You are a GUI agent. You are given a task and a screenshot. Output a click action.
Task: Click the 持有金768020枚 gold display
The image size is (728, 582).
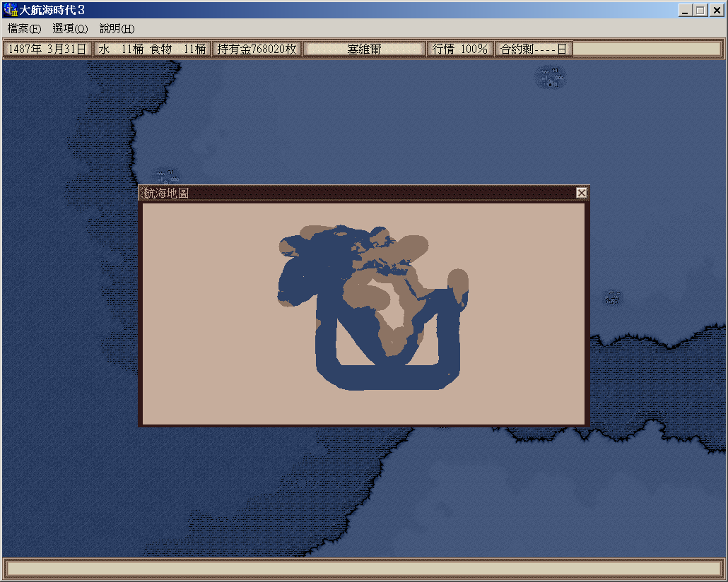click(x=257, y=49)
